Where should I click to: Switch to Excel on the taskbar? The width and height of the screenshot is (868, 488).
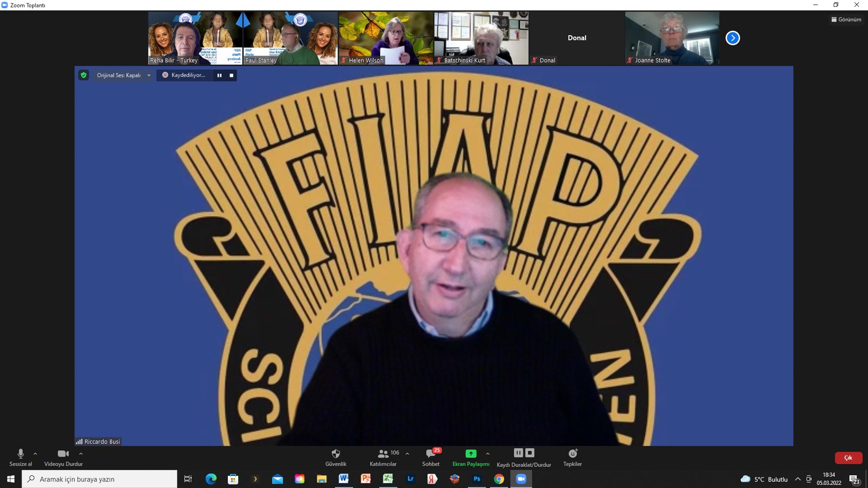coord(388,479)
